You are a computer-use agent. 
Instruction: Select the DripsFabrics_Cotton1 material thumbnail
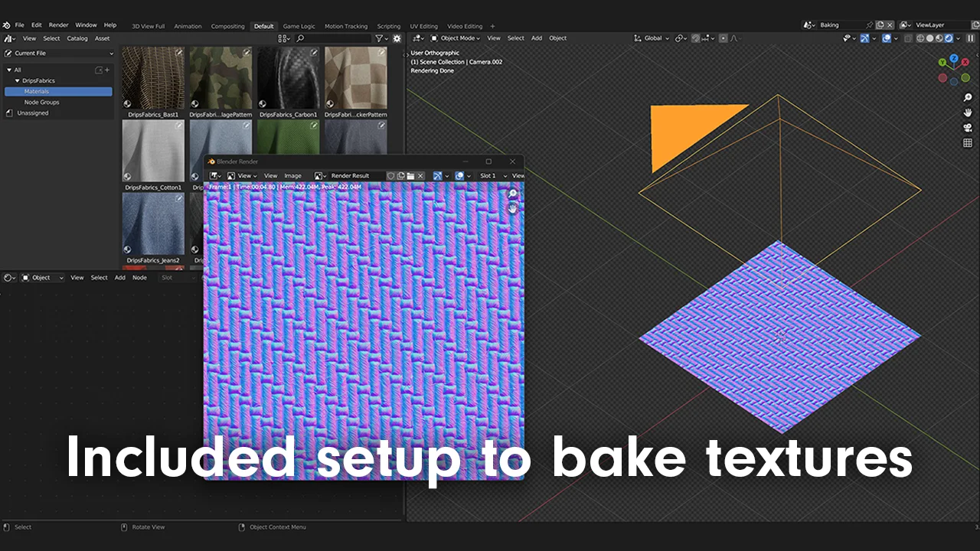pos(152,149)
